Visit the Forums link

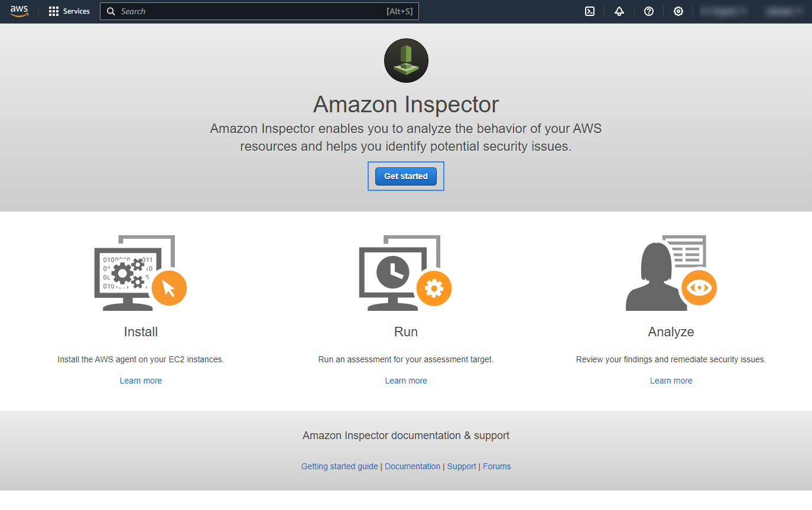[x=496, y=466]
